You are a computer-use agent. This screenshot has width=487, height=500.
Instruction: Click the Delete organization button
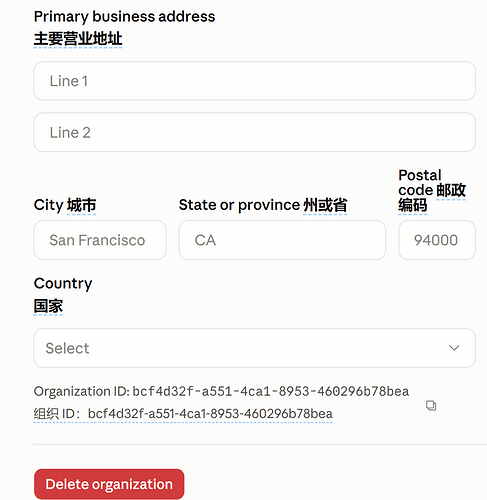tap(109, 484)
